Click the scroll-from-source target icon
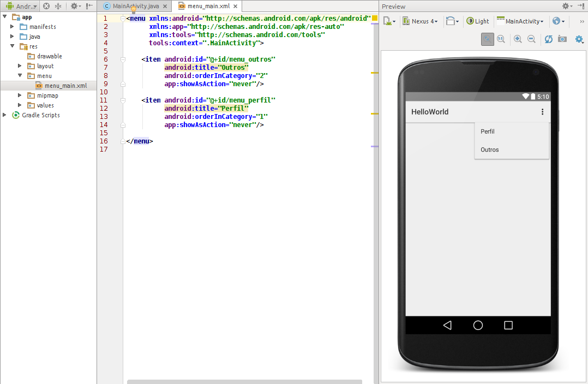This screenshot has height=384, width=588. pyautogui.click(x=46, y=6)
